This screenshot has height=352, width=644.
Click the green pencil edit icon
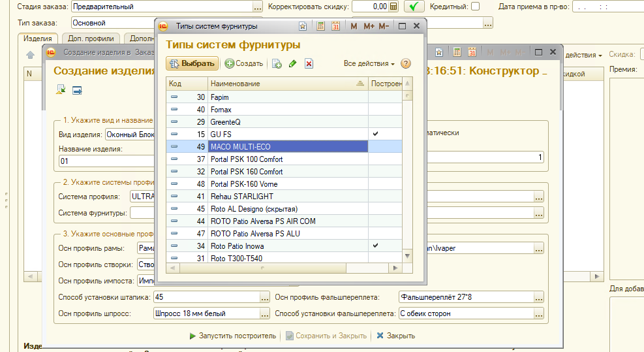[x=293, y=64]
